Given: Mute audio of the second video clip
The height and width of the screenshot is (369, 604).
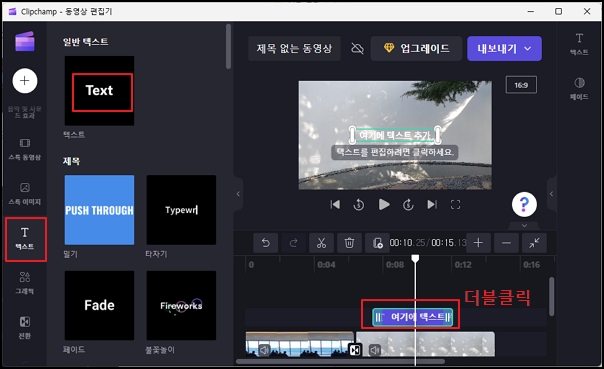Looking at the screenshot, I should tap(375, 350).
